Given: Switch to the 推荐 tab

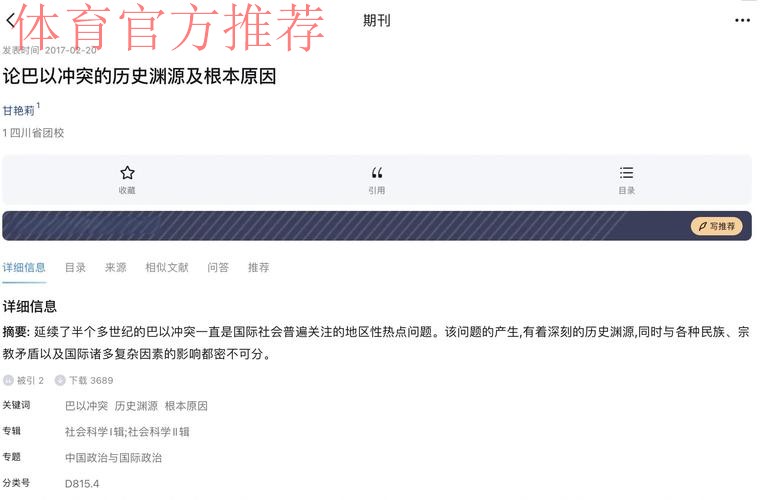Looking at the screenshot, I should [258, 268].
